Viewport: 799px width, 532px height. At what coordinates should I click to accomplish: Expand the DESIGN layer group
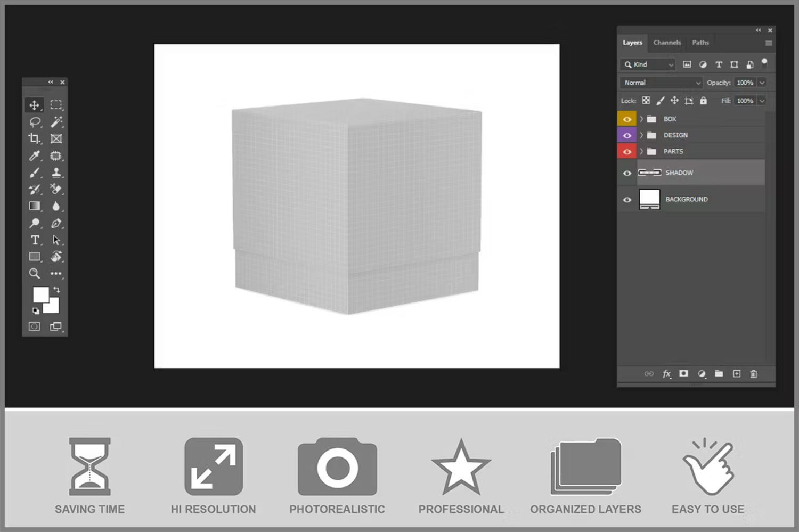641,135
